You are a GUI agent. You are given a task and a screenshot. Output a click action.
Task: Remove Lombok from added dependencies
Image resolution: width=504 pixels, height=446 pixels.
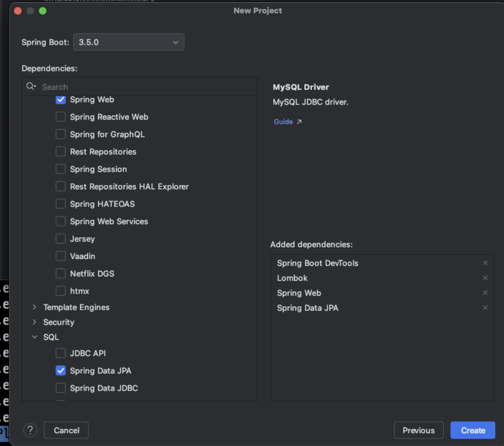pos(485,278)
